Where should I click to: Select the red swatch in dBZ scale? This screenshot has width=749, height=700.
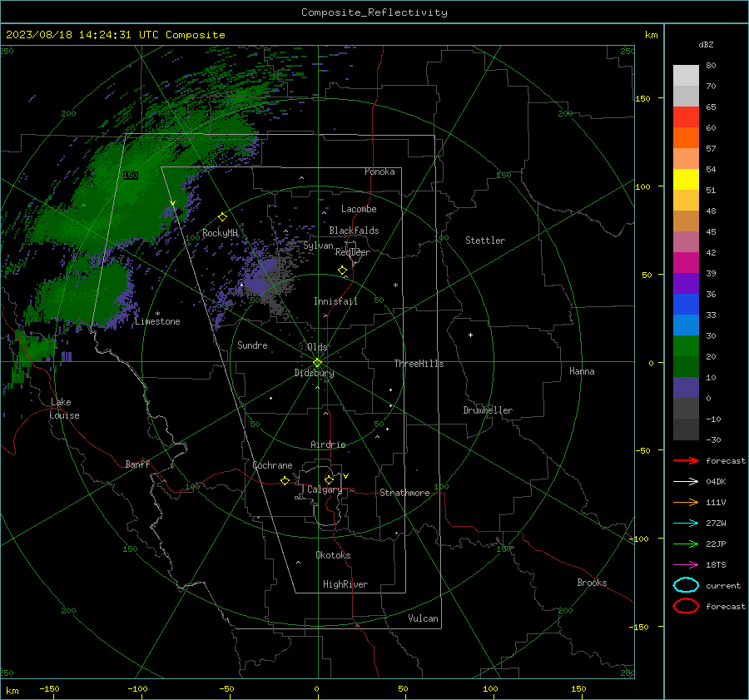tap(686, 117)
